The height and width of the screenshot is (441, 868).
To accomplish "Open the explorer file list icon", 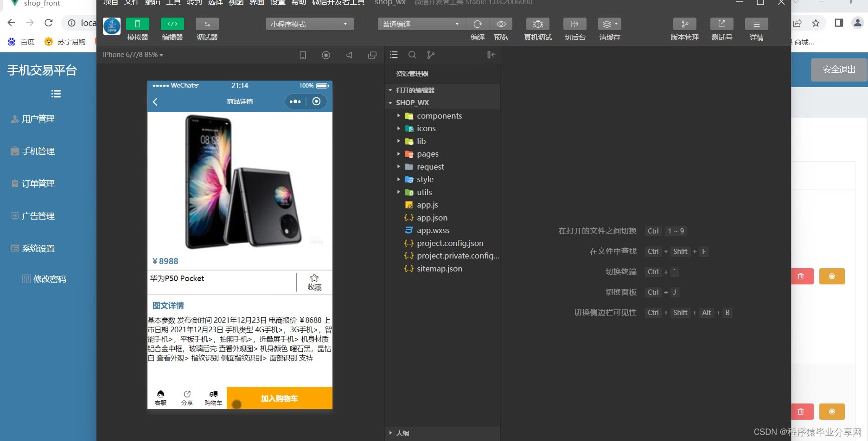I will click(394, 55).
